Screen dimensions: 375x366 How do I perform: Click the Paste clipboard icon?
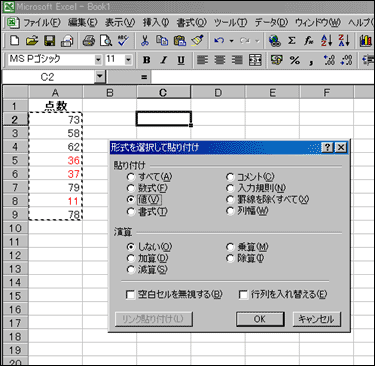pyautogui.click(x=180, y=41)
